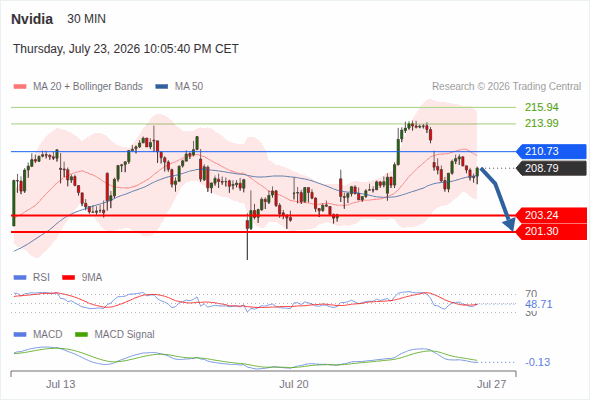Click the MACD Signal legend label
This screenshot has height=400, width=590.
(124, 335)
